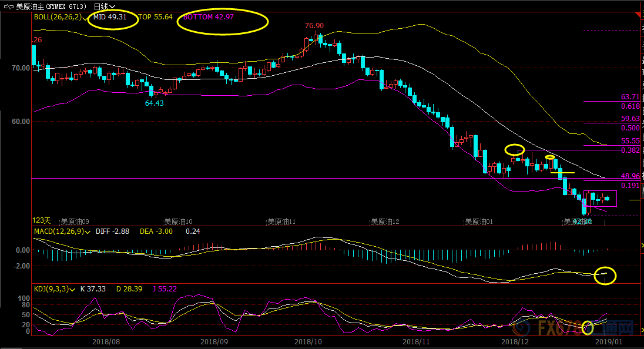644x349 pixels.
Task: Click the MID 49.31 Bollinger value
Action: [x=110, y=17]
